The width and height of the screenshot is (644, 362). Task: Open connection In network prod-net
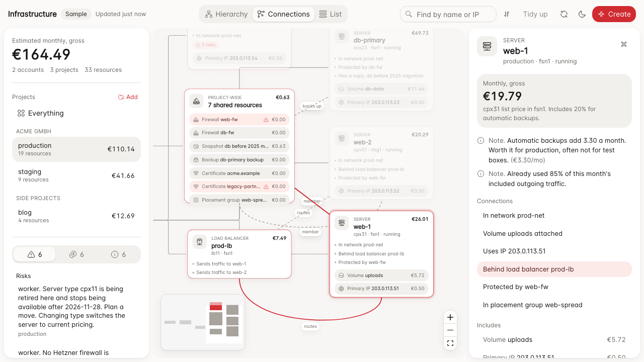[554, 216]
